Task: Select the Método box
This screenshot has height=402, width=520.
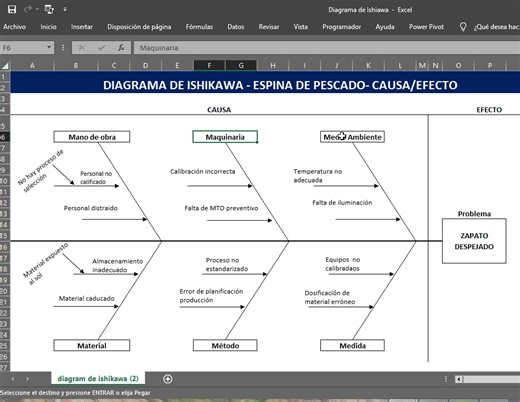Action: coord(225,345)
